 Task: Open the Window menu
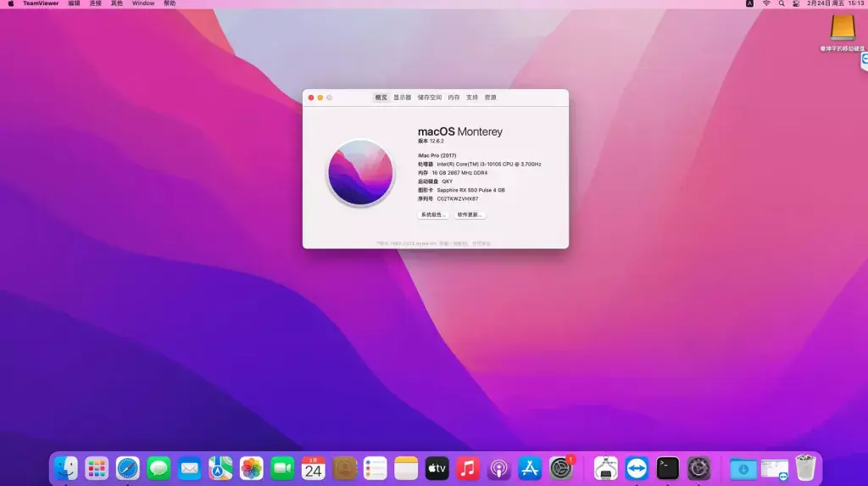click(143, 3)
